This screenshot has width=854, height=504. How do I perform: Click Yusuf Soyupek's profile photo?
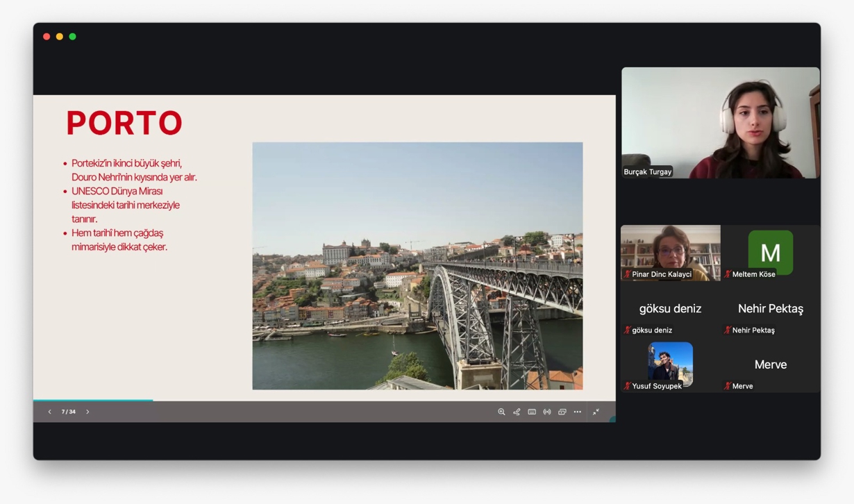click(x=670, y=362)
